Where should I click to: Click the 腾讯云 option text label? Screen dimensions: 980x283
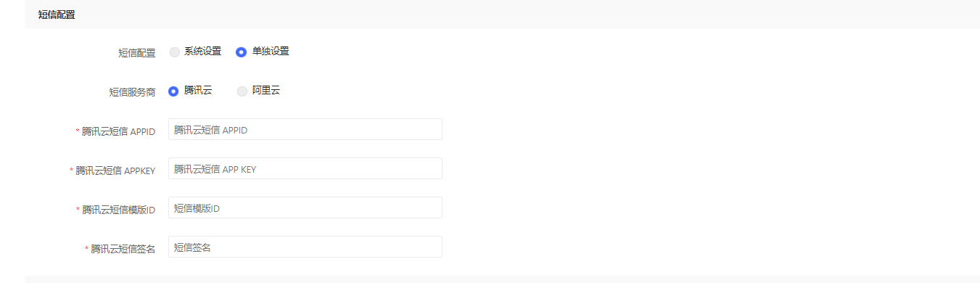198,91
